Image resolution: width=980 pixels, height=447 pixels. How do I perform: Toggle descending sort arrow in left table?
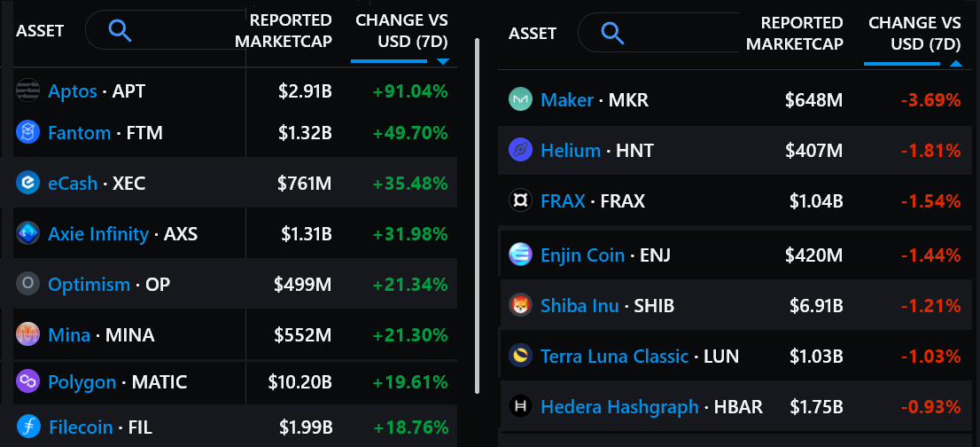[x=443, y=62]
